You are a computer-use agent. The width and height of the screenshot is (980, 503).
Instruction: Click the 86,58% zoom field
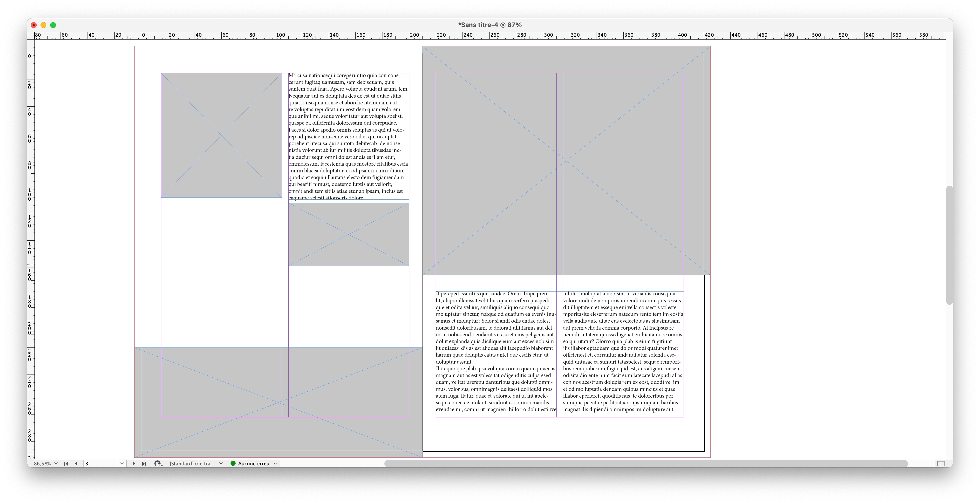pyautogui.click(x=42, y=463)
